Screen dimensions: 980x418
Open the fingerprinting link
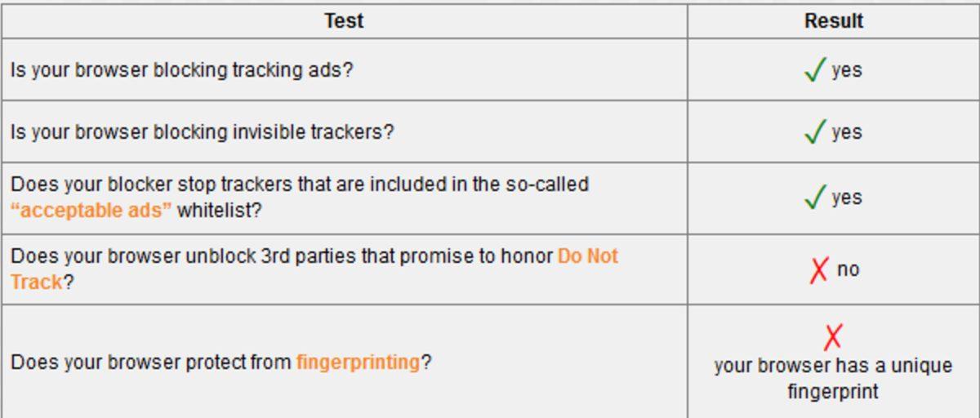(x=358, y=362)
